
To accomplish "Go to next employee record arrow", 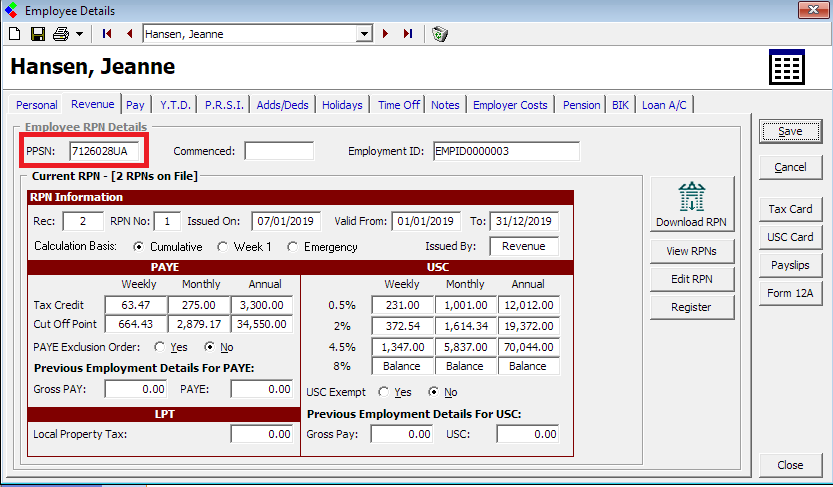I will pos(386,34).
